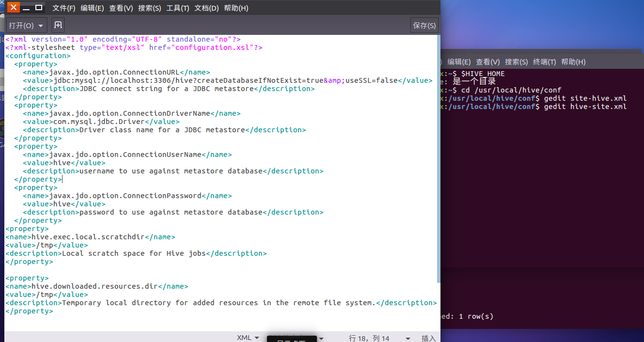Click the hive.exec.local.scratchdir name line
Viewport: 644px width, 342px height.
90,237
